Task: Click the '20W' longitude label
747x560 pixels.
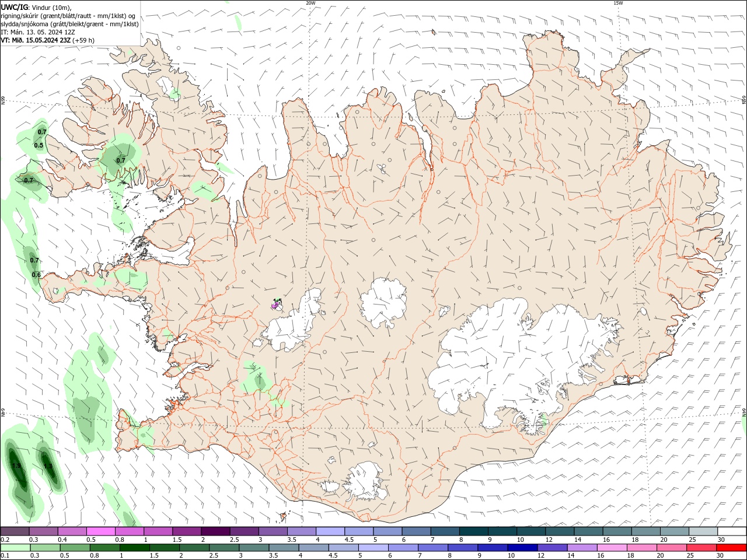Action: pyautogui.click(x=310, y=3)
